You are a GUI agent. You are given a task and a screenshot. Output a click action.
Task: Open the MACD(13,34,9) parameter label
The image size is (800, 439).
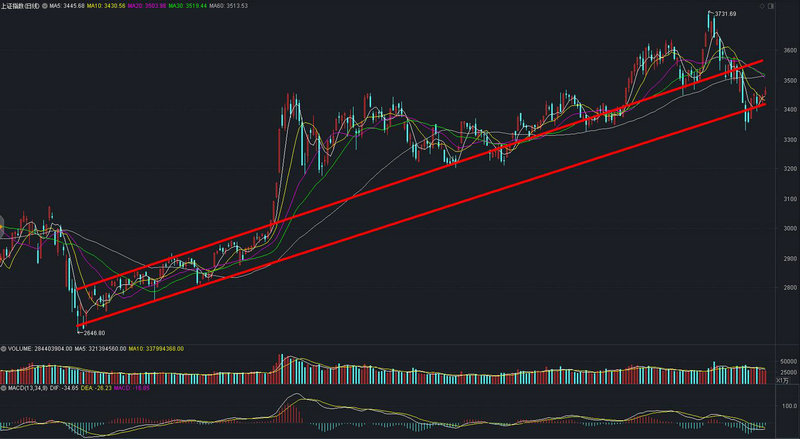[x=30, y=387]
